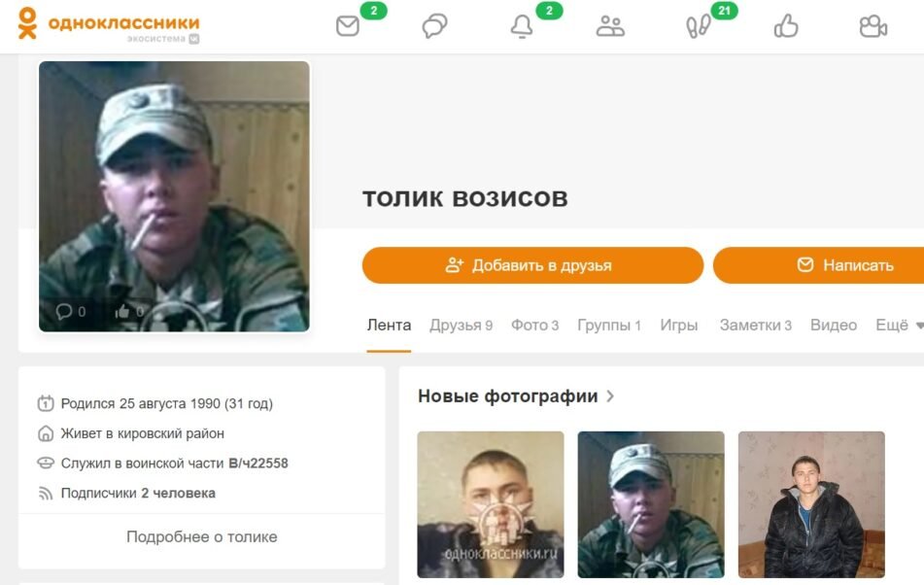This screenshot has width=924, height=585.
Task: Click the comment icon on profile photo
Action: click(x=64, y=311)
